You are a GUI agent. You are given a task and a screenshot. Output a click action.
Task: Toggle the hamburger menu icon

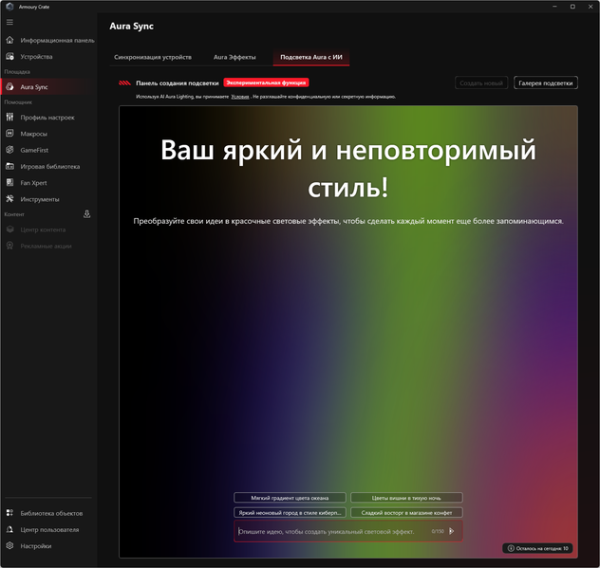coord(10,22)
